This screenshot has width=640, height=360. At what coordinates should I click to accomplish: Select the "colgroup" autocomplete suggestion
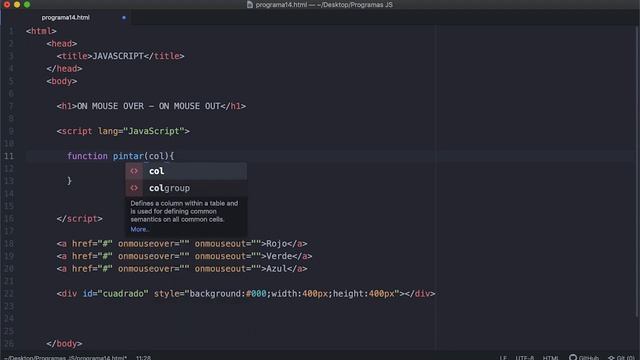click(186, 188)
